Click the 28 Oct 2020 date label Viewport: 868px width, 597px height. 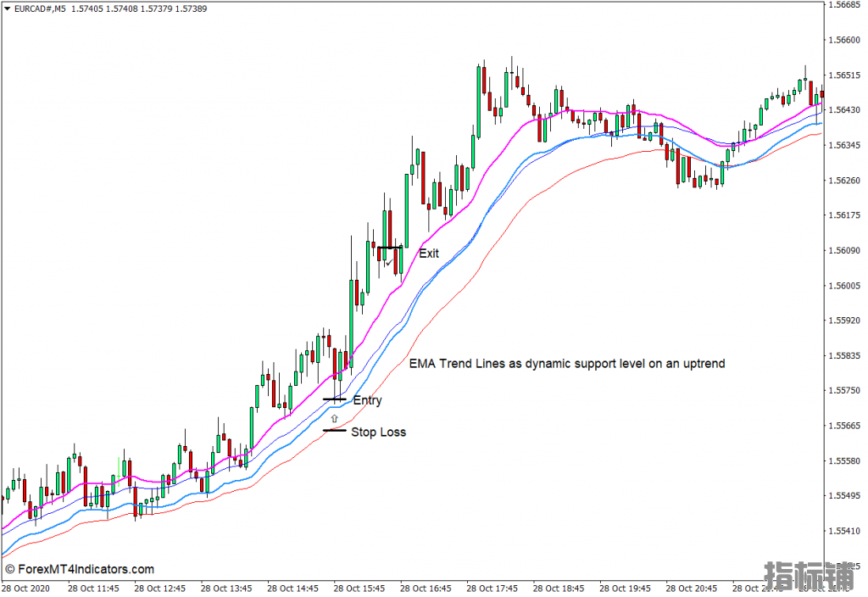coord(27,588)
